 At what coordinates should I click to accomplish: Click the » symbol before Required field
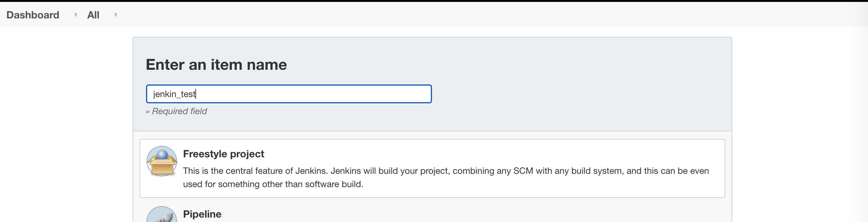click(148, 112)
